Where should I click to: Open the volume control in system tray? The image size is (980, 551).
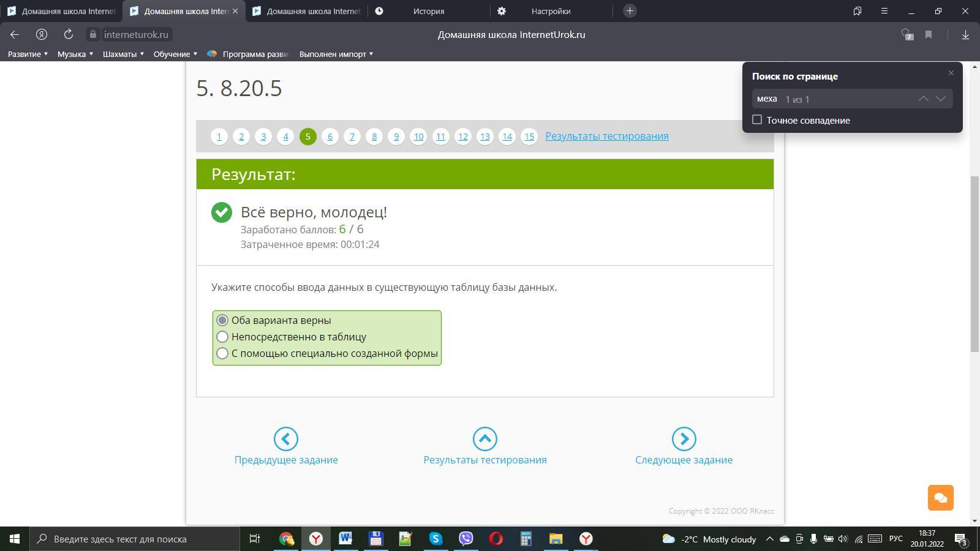point(843,539)
